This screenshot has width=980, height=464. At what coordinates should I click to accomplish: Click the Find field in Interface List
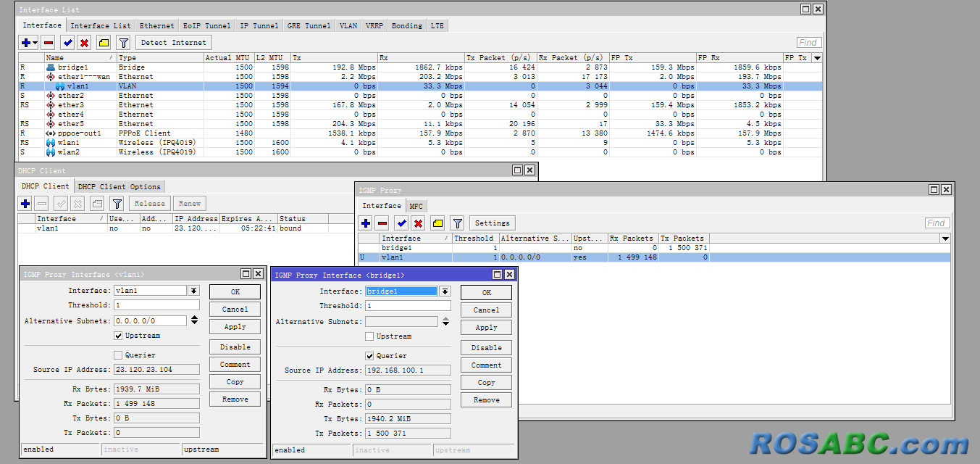click(809, 43)
